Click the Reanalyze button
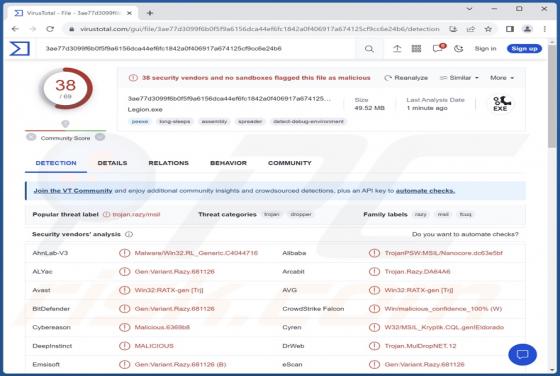 (406, 78)
